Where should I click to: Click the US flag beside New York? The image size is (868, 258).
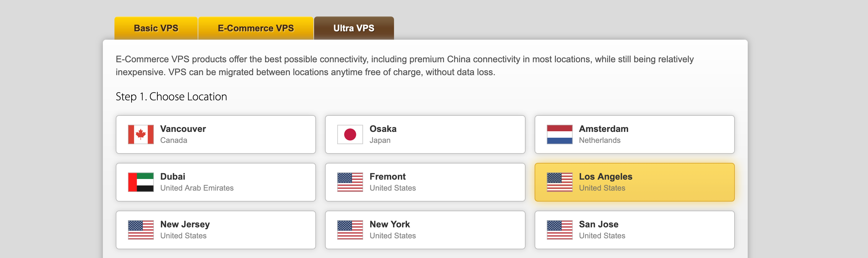pos(350,230)
